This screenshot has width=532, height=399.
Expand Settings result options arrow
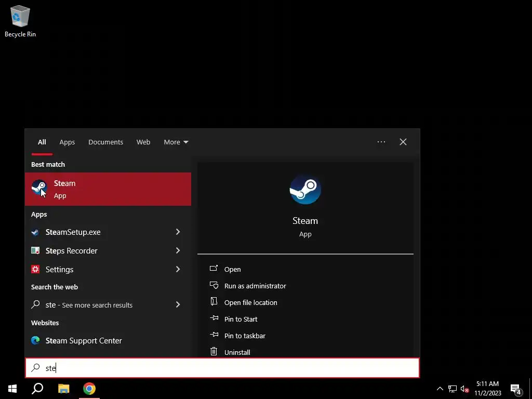(x=178, y=269)
